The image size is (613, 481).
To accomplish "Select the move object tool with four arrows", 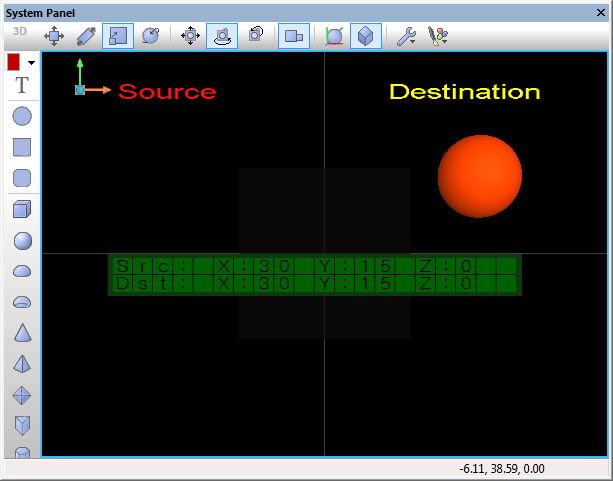I will coord(54,36).
